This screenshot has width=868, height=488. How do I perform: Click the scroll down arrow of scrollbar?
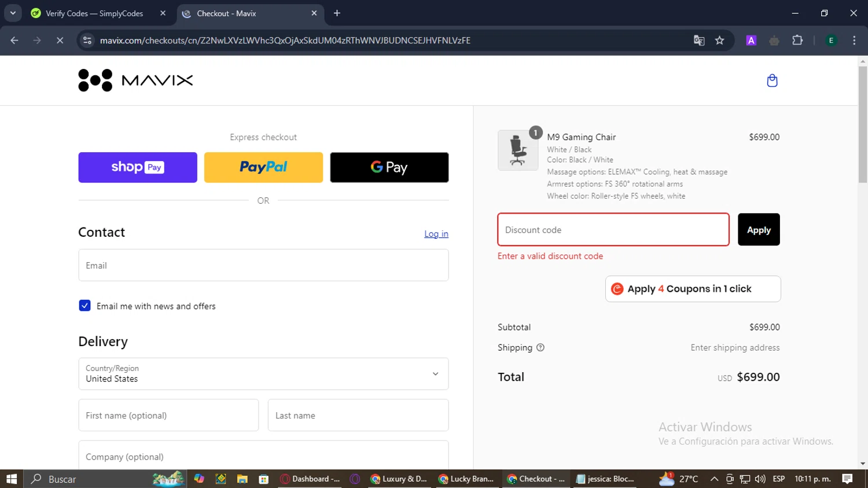863,464
